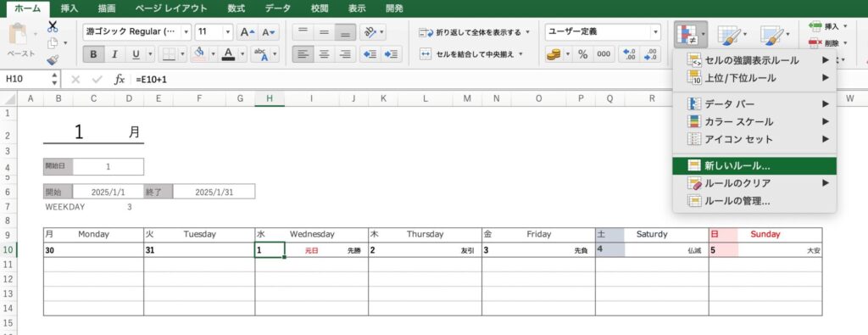Click the Cut scissors icon
The width and height of the screenshot is (868, 335).
[53, 26]
